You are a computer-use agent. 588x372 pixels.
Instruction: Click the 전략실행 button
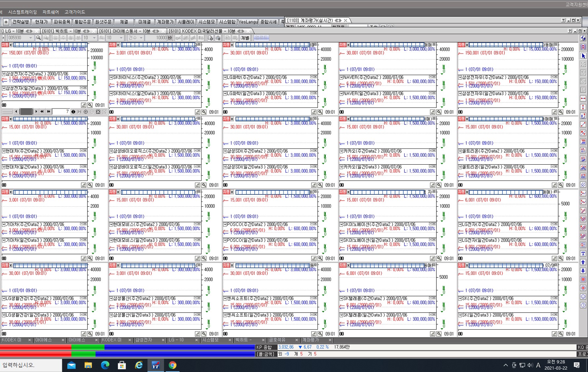click(x=20, y=22)
